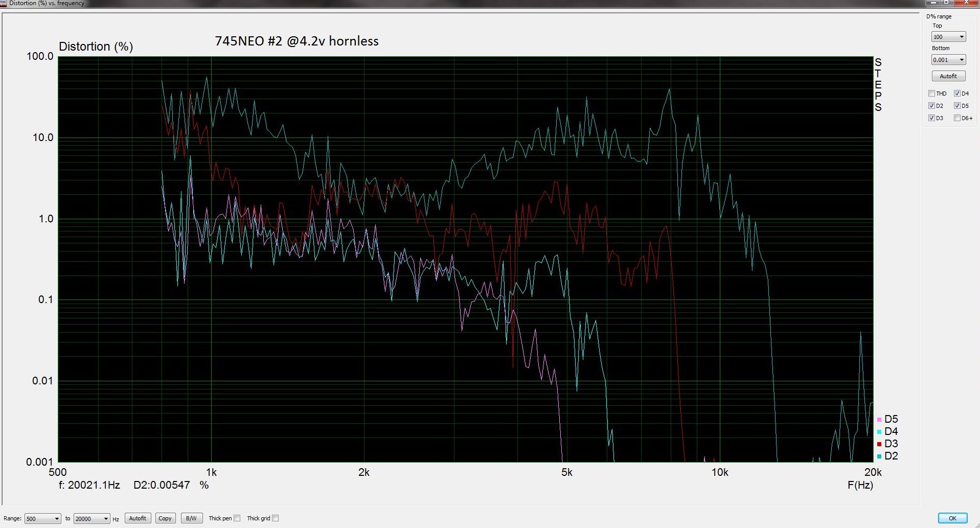Click the 'Distortion (%)' axis label

pyautogui.click(x=96, y=47)
